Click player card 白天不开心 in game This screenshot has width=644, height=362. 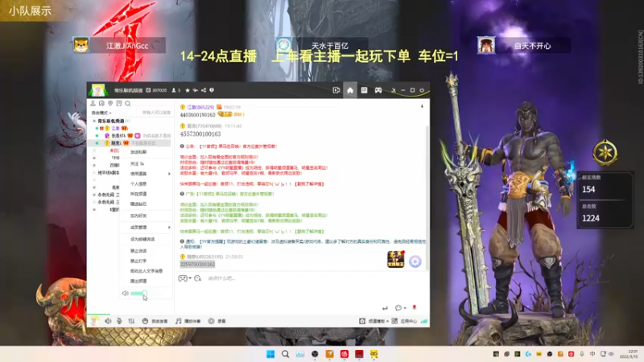[524, 45]
